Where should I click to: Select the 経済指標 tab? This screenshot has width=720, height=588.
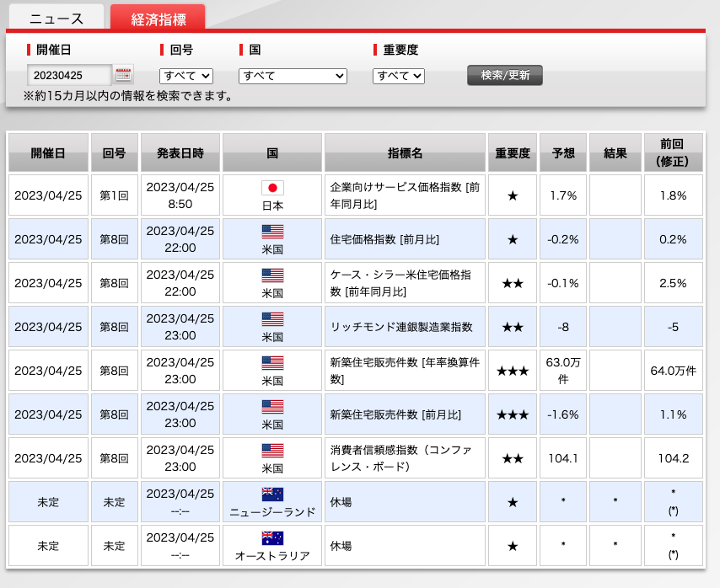(158, 19)
